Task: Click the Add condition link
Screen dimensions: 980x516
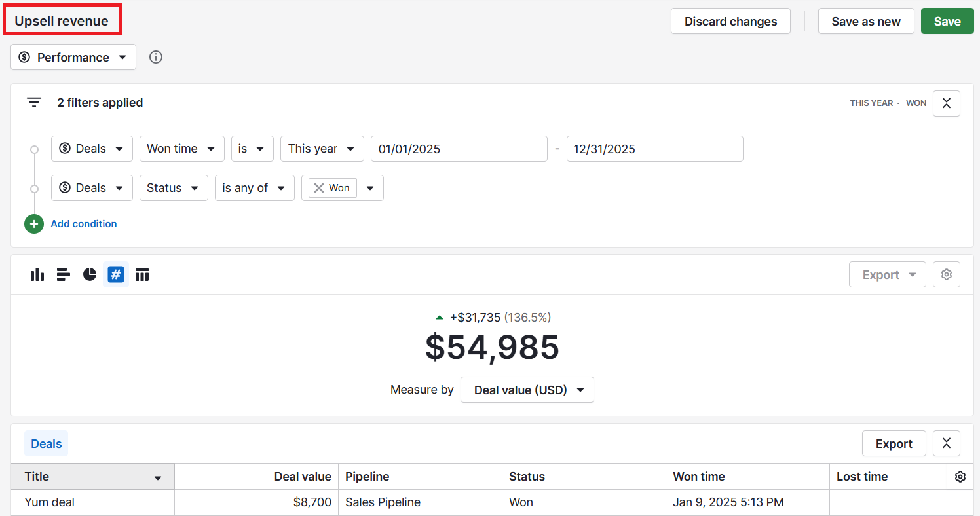Action: (x=84, y=224)
